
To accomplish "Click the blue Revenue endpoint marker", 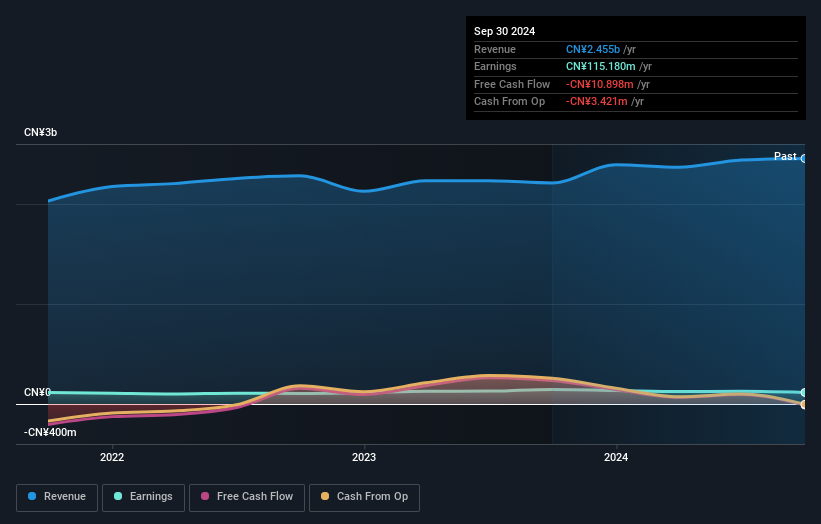I will point(804,158).
